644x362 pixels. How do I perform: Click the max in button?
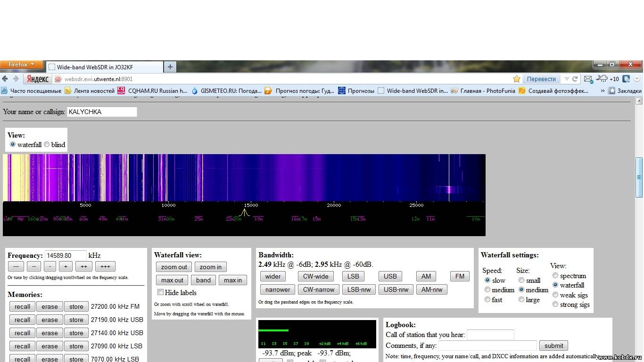[x=232, y=280]
